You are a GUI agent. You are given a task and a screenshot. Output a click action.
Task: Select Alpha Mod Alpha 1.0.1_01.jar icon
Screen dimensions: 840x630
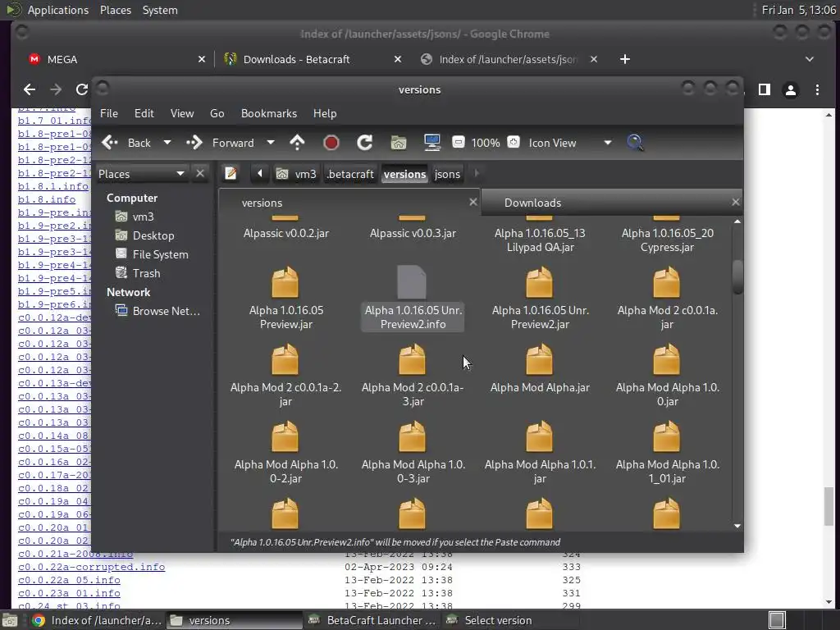click(666, 436)
